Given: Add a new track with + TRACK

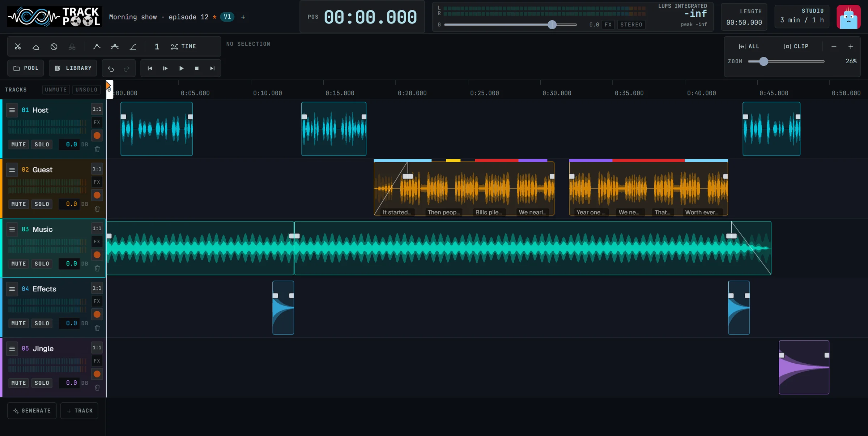Looking at the screenshot, I should 79,411.
